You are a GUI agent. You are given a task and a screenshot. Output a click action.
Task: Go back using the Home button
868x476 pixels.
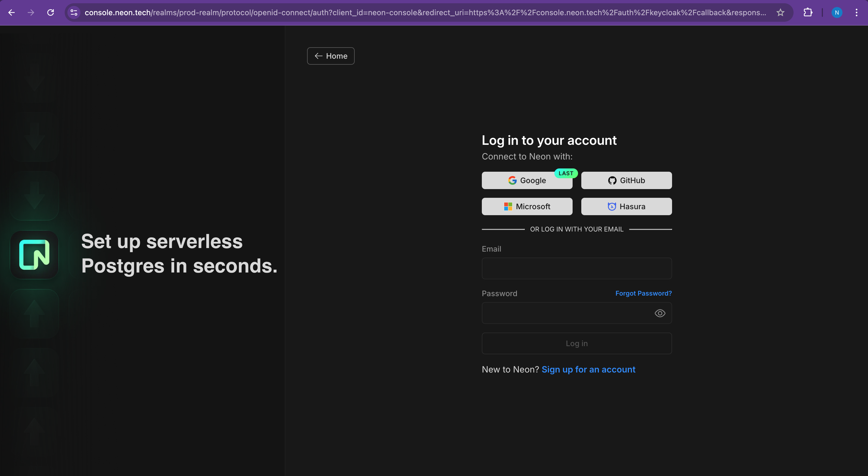[x=330, y=56]
